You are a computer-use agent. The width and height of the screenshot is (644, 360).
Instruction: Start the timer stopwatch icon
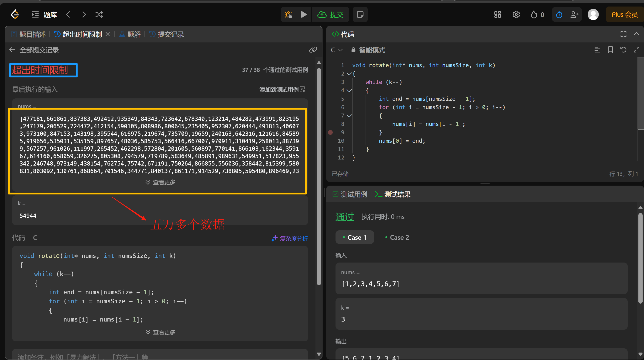pos(559,14)
